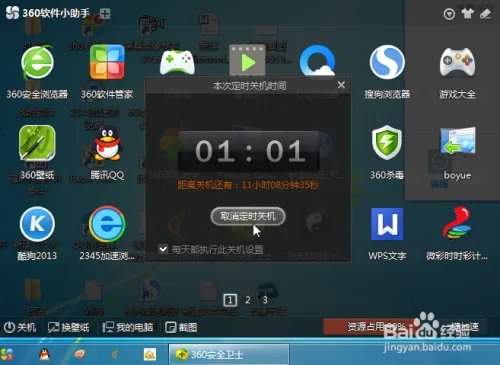Image resolution: width=500 pixels, height=365 pixels.
Task: Launch 360软件管家 icon
Action: click(x=107, y=62)
